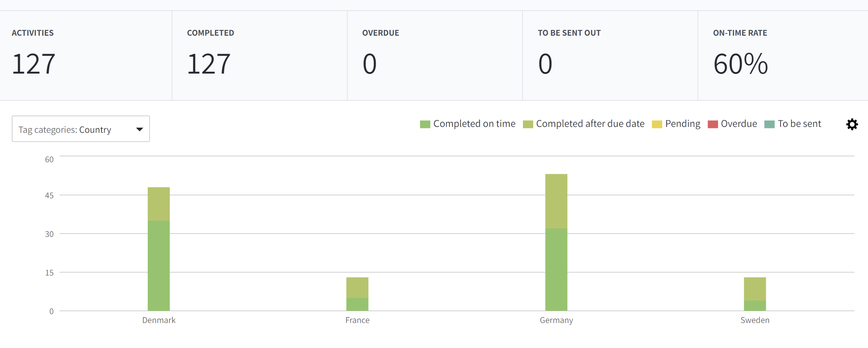868x348 pixels.
Task: Open chart settings gear icon
Action: (852, 124)
